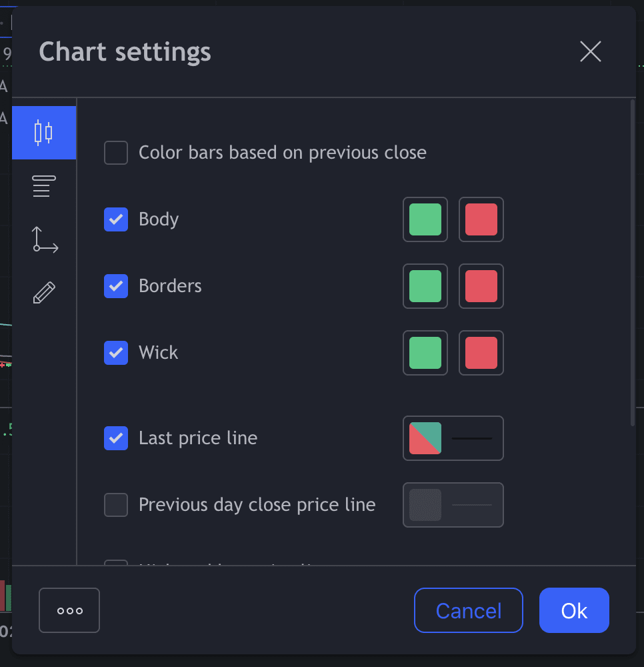
Task: Select the Appearance pencil settings tab
Action: pyautogui.click(x=44, y=293)
